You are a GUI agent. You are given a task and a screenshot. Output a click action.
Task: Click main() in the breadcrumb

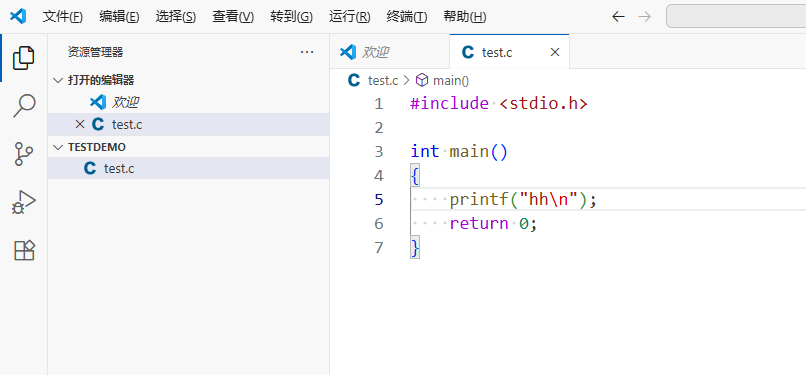451,81
